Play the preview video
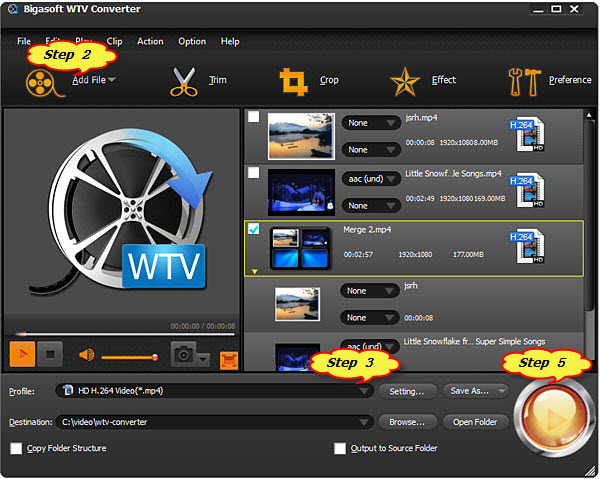This screenshot has height=479, width=600. tap(22, 354)
